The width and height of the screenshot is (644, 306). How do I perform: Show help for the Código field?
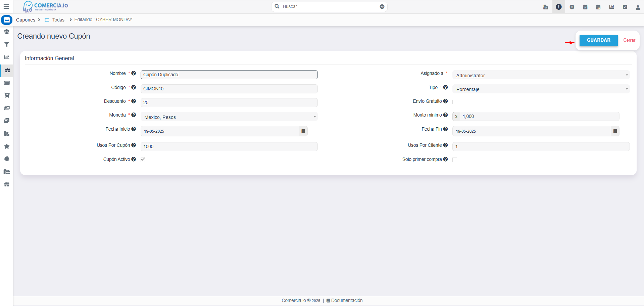(134, 87)
